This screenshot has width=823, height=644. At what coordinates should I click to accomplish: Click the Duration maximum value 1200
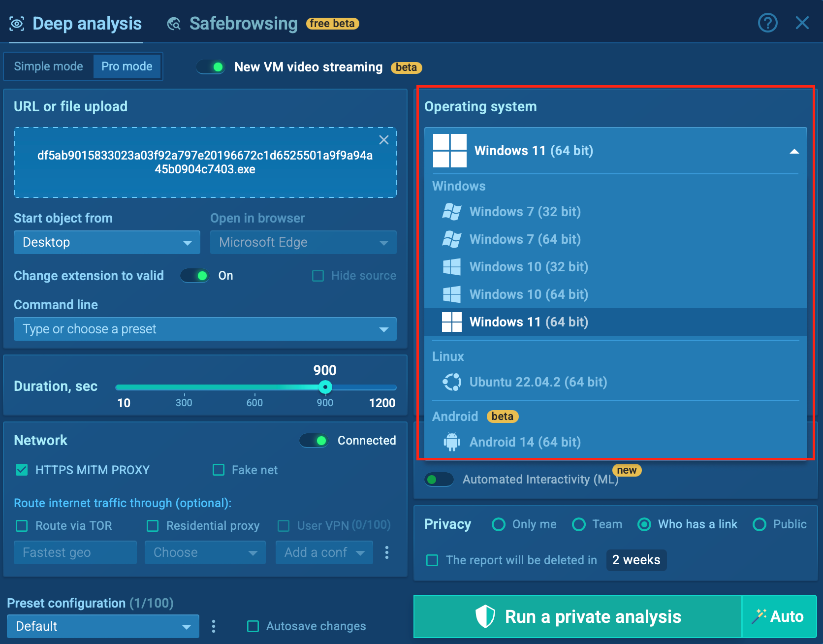[382, 403]
